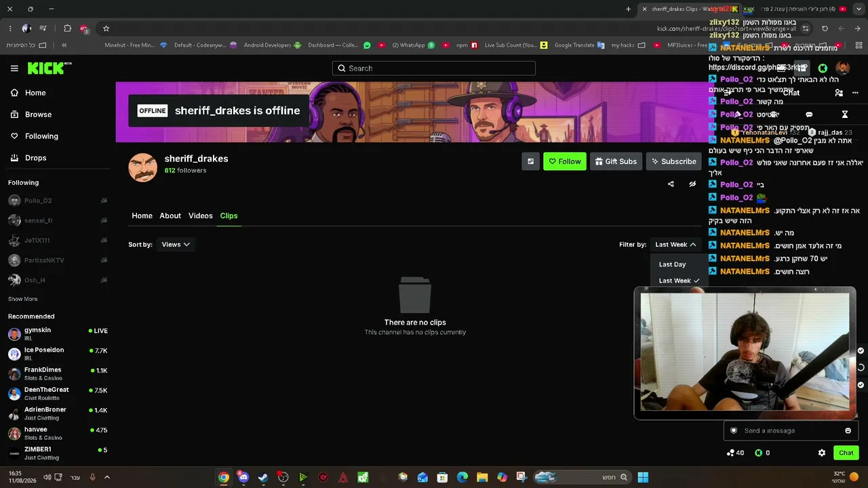
Task: Open followed channel PartizaNKTV
Action: point(44,260)
